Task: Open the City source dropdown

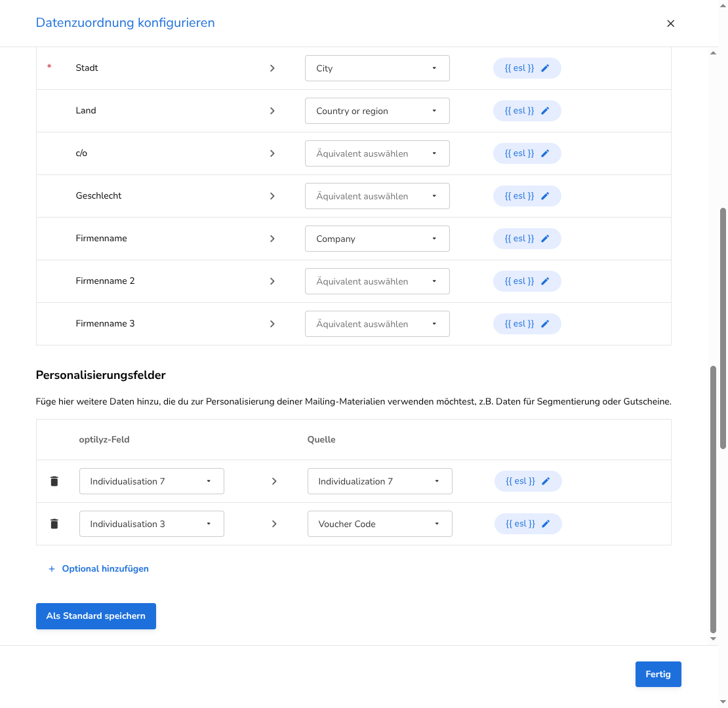Action: [377, 68]
